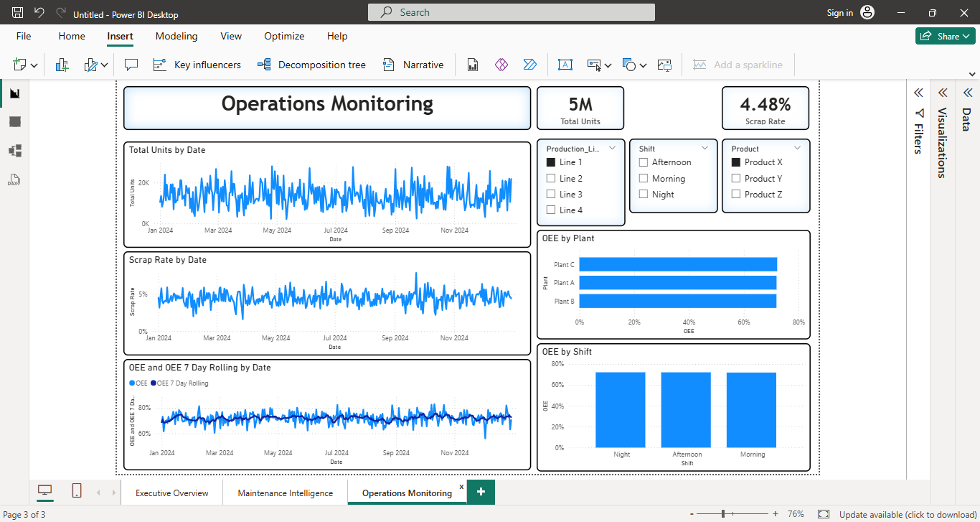Enable the Morning shift filter
The image size is (980, 522).
[644, 178]
